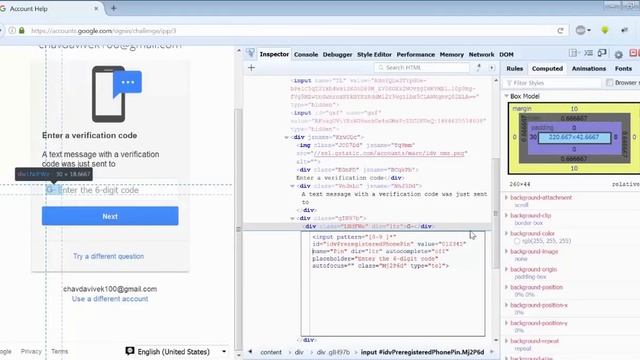Open a new browser tab
The image size is (640, 360).
click(x=113, y=9)
